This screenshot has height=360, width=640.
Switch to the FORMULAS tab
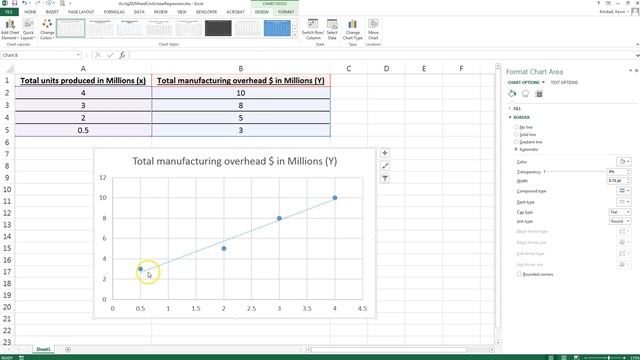pyautogui.click(x=114, y=12)
